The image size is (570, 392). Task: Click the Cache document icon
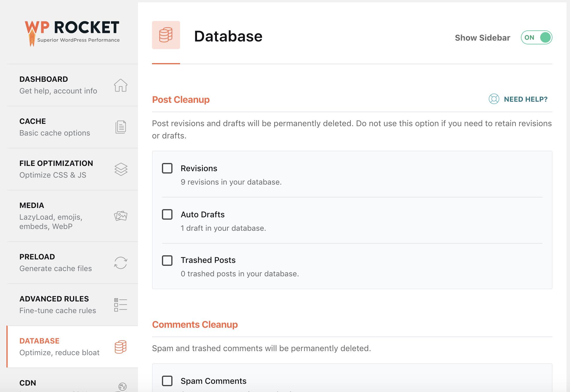(x=120, y=127)
